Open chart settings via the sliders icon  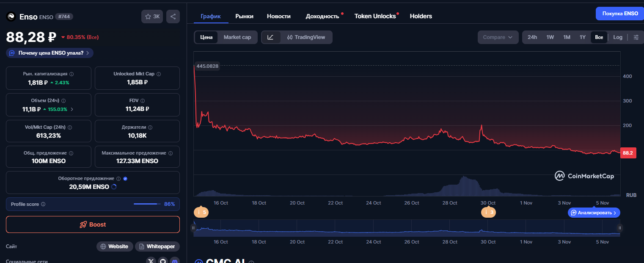coord(636,37)
